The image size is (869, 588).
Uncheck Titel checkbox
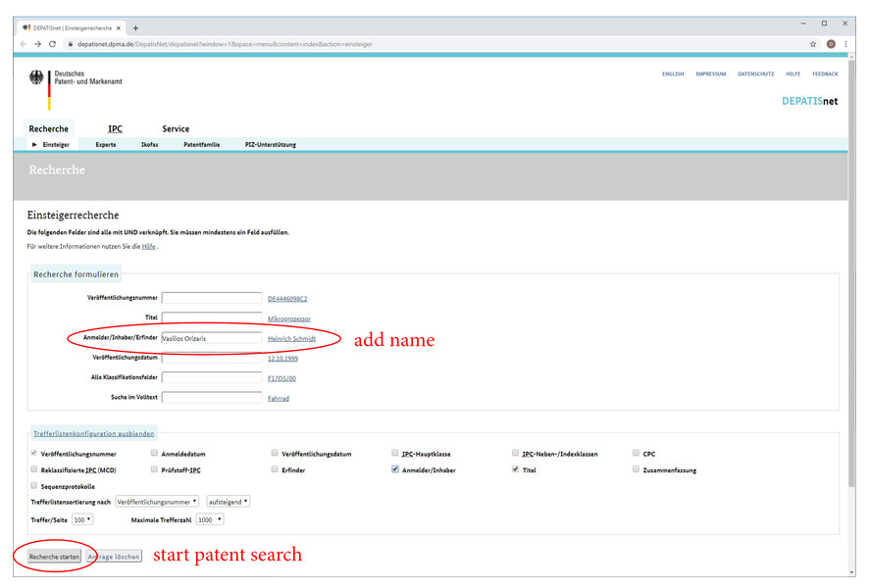[515, 469]
